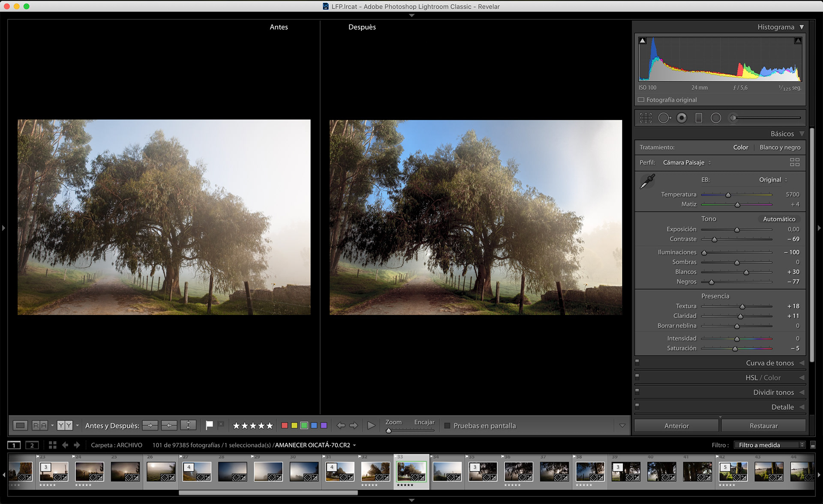Toggle the Detalle panel switch
This screenshot has width=823, height=504.
(637, 406)
